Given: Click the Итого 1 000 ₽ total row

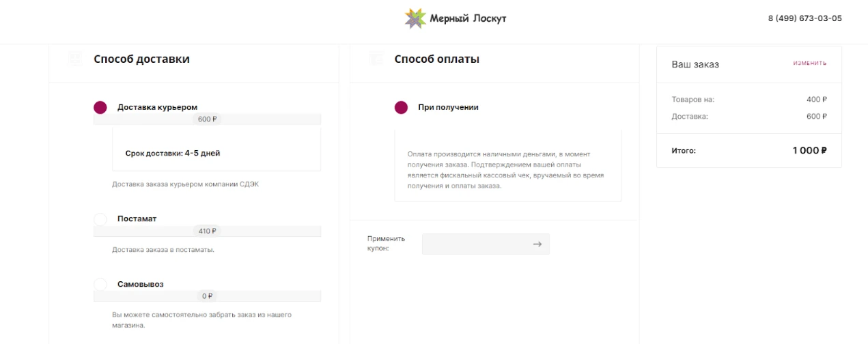Looking at the screenshot, I should (x=749, y=150).
